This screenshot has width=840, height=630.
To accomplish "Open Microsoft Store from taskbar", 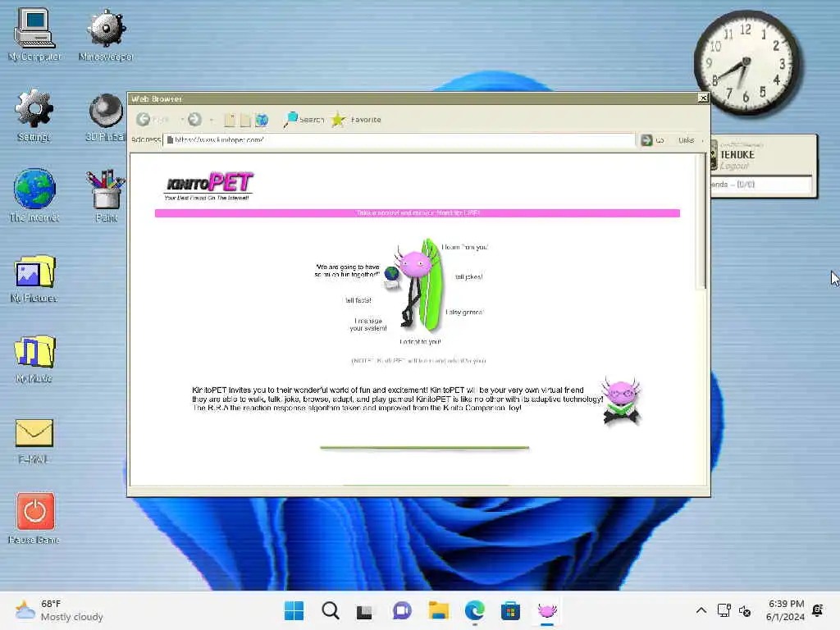I will coord(510,610).
